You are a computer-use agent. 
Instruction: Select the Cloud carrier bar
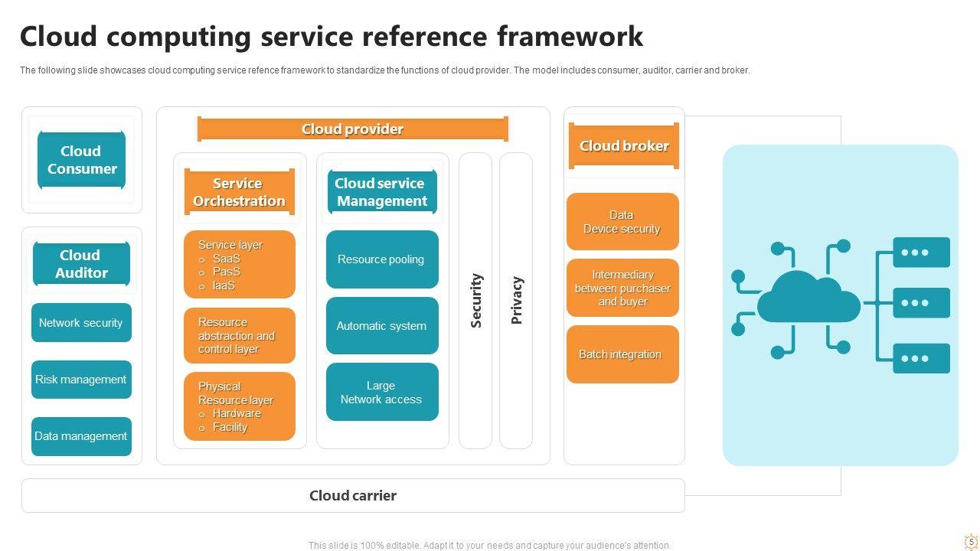pos(353,496)
